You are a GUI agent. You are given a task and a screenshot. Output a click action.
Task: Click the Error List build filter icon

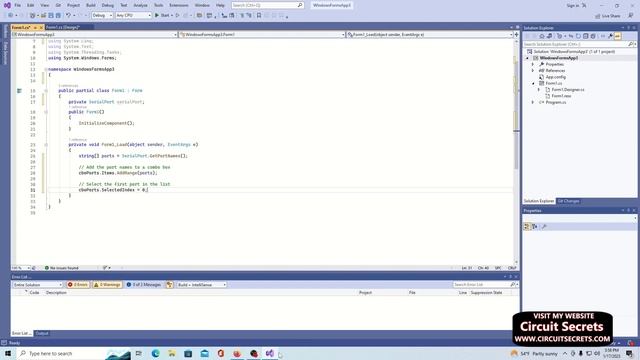coord(169,284)
